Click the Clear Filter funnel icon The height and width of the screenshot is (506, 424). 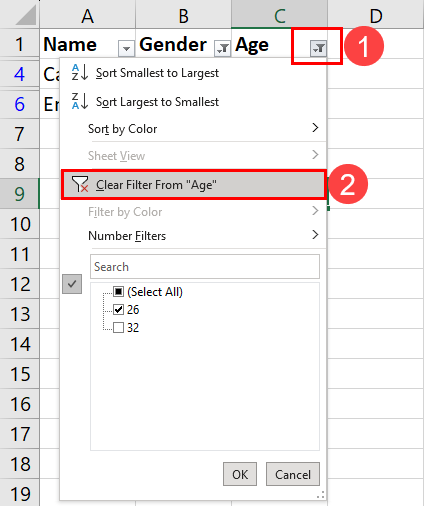click(x=80, y=184)
